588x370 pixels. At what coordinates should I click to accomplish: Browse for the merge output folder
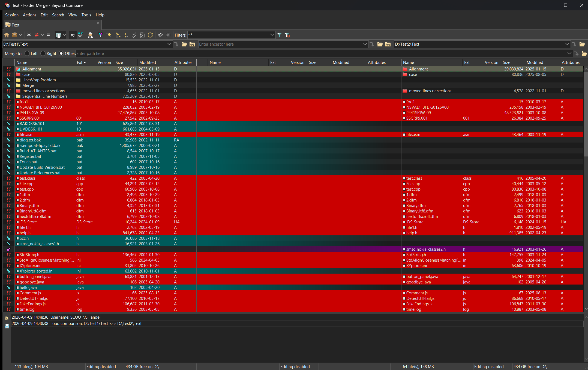pyautogui.click(x=584, y=54)
